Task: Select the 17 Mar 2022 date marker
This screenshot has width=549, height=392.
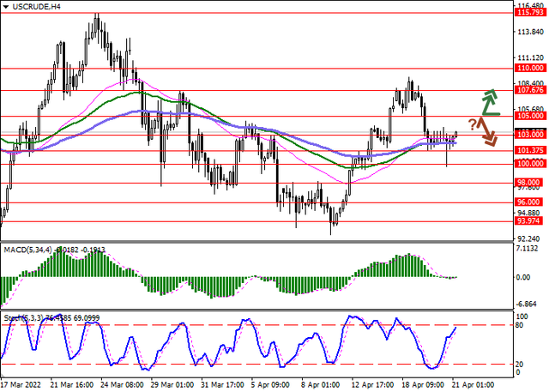Action: 22,386
